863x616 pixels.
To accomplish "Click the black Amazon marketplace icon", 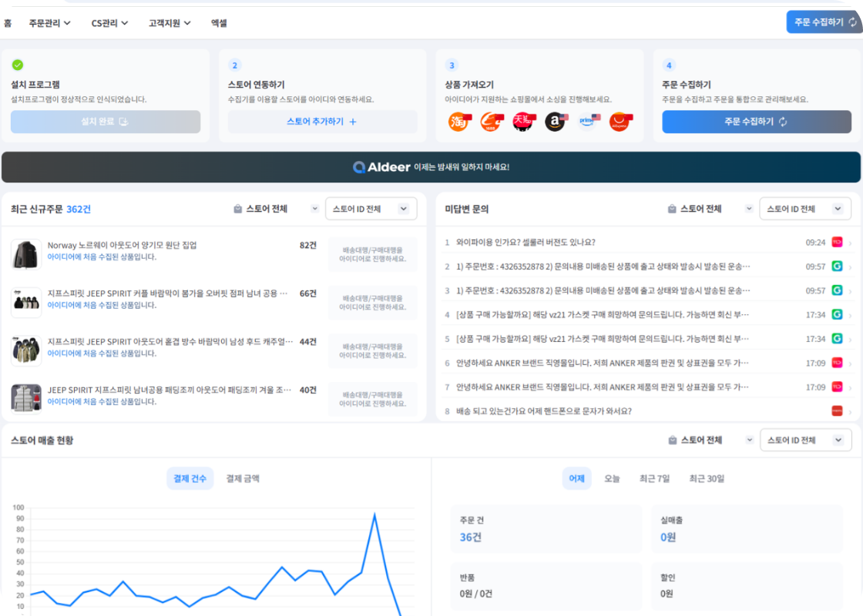I will pos(556,122).
